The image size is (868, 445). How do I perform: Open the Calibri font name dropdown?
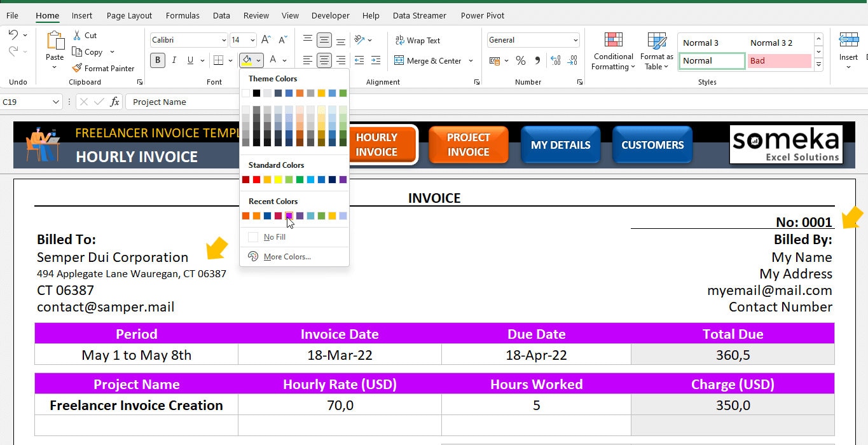(224, 40)
